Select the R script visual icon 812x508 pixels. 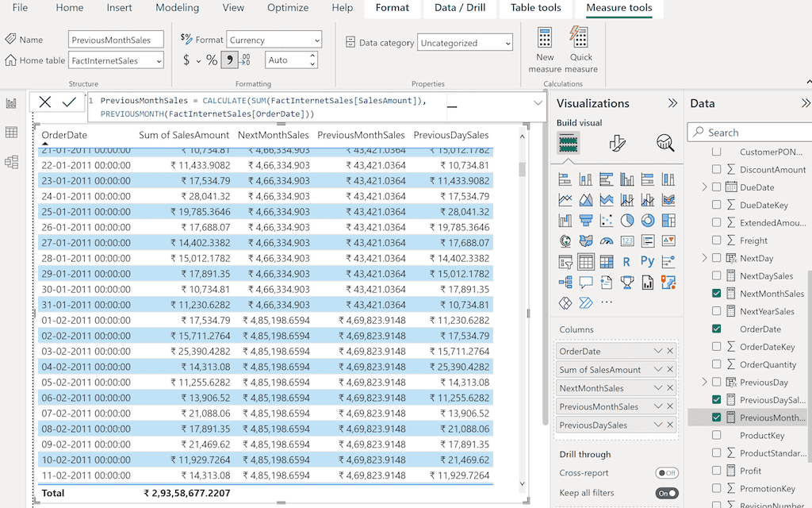626,260
